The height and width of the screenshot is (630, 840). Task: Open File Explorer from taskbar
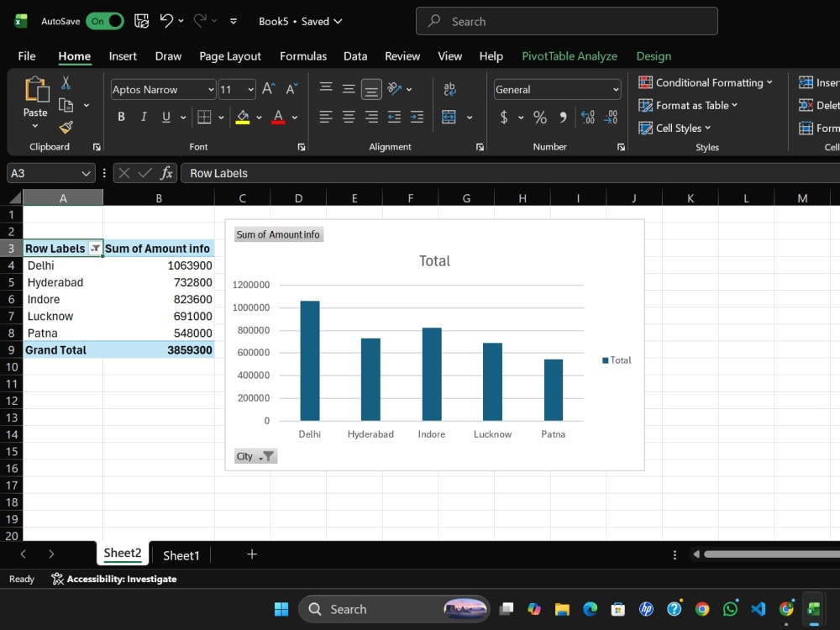[562, 609]
